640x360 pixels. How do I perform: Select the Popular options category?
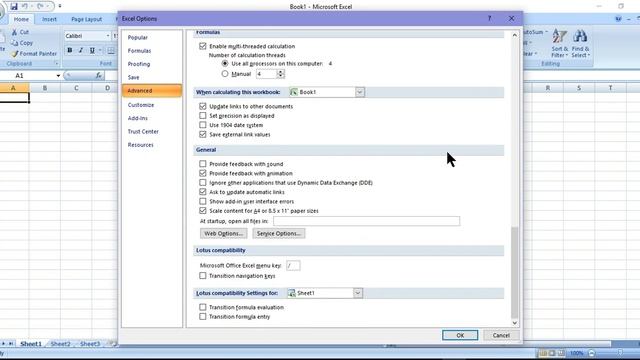pos(138,38)
